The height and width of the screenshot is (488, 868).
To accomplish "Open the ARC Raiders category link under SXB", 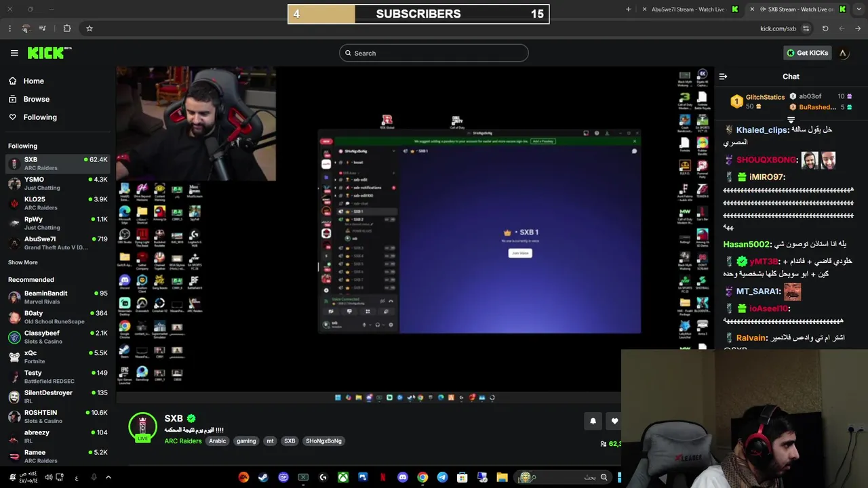I will tap(183, 441).
